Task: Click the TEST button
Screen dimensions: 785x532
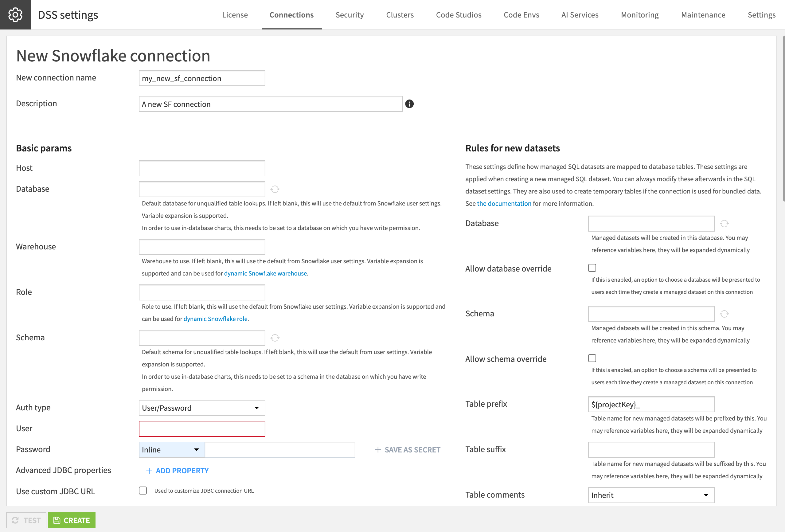Action: (x=26, y=520)
